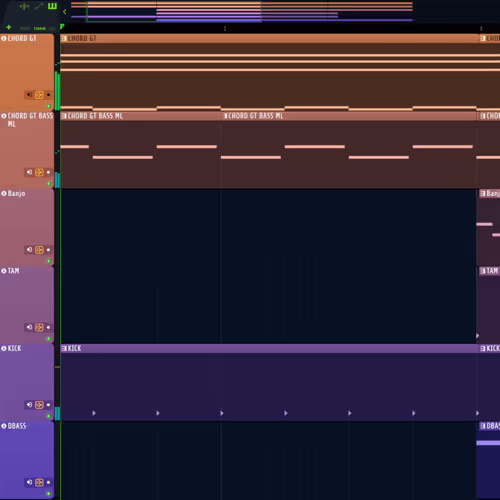This screenshot has width=500, height=500.
Task: Toggle the green mute LED on Banjo track
Action: [x=49, y=261]
